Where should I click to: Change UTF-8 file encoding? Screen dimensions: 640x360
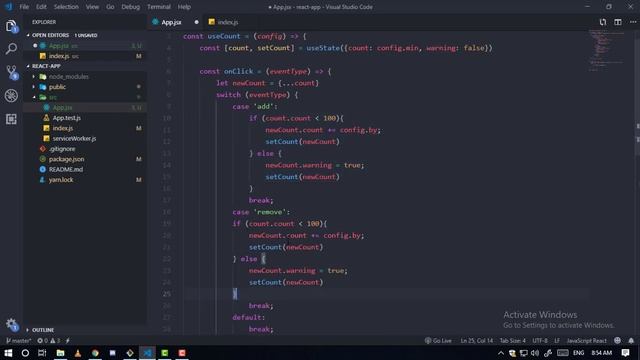pos(540,340)
